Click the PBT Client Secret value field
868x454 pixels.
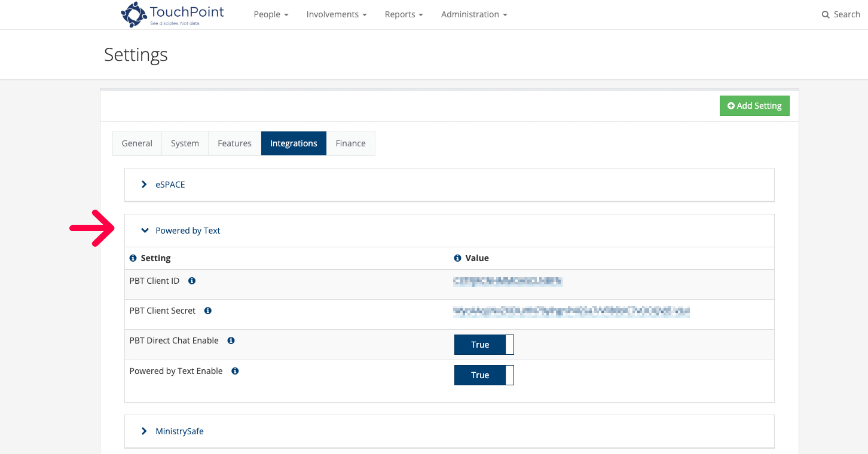[x=571, y=311]
